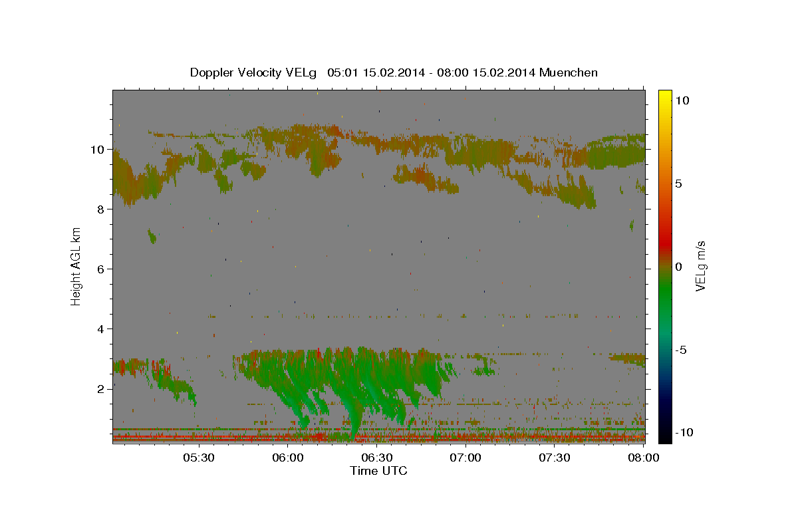Click the height axis label 2
The width and height of the screenshot is (798, 532).
click(x=102, y=389)
